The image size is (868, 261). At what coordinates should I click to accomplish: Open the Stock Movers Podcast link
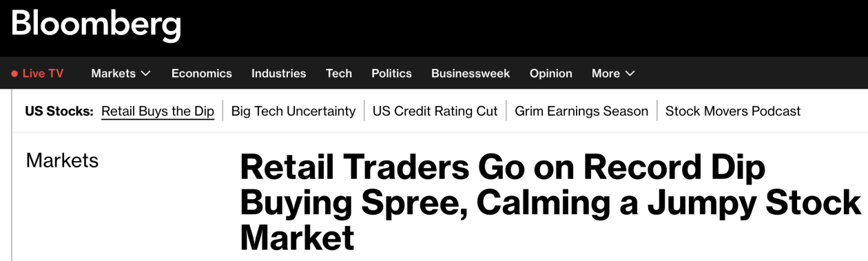733,111
